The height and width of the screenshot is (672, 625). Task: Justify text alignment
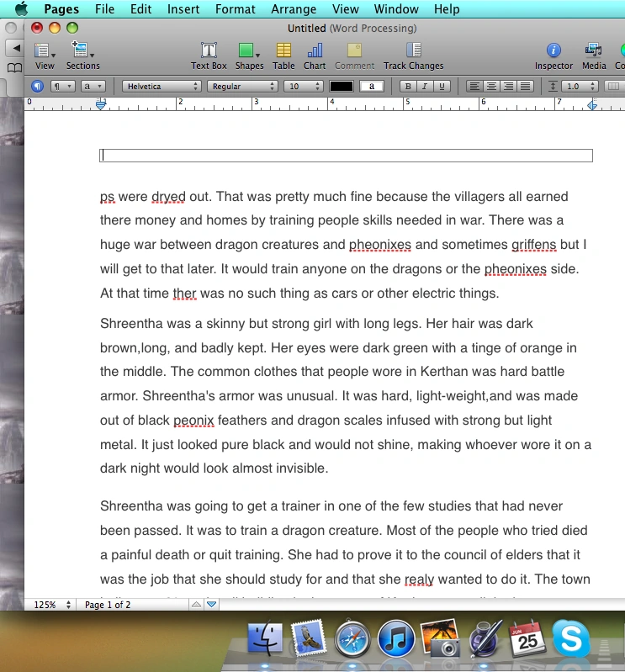click(x=525, y=86)
